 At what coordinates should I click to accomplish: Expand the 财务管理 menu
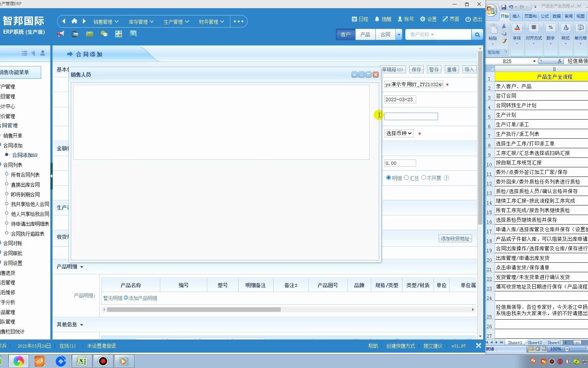(x=211, y=22)
